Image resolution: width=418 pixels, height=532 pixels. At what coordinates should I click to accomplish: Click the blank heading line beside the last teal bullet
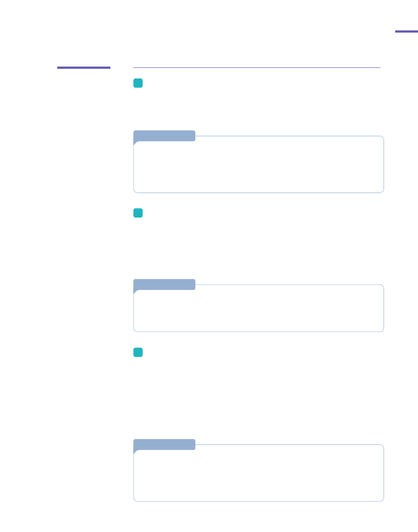259,353
